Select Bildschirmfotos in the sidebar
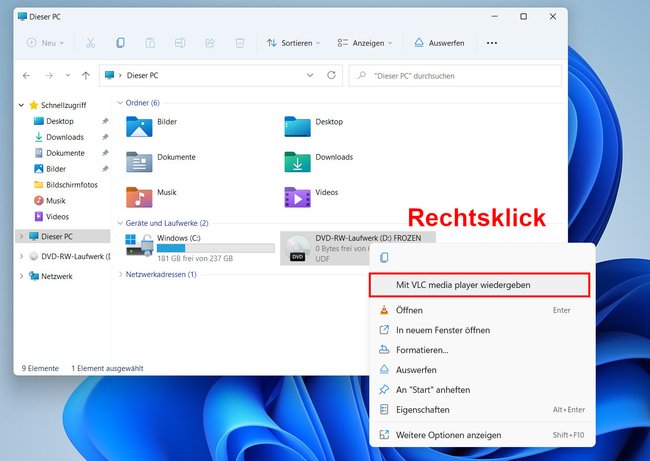 (72, 185)
